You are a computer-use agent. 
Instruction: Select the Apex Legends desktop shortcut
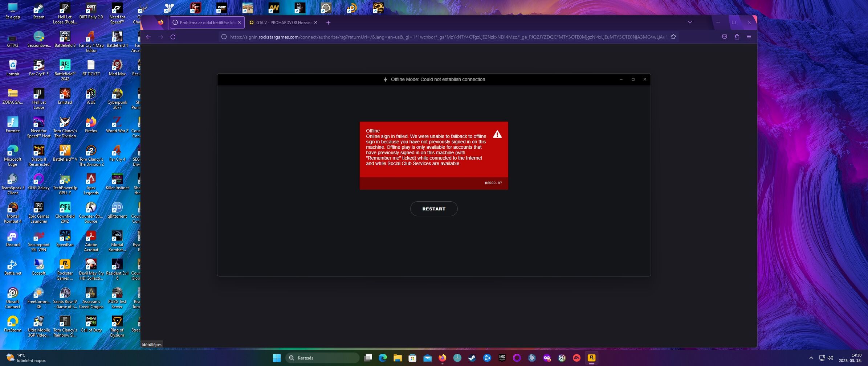click(x=91, y=185)
